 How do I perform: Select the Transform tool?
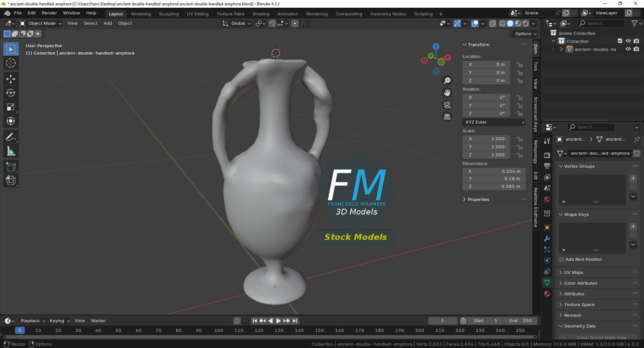(11, 121)
